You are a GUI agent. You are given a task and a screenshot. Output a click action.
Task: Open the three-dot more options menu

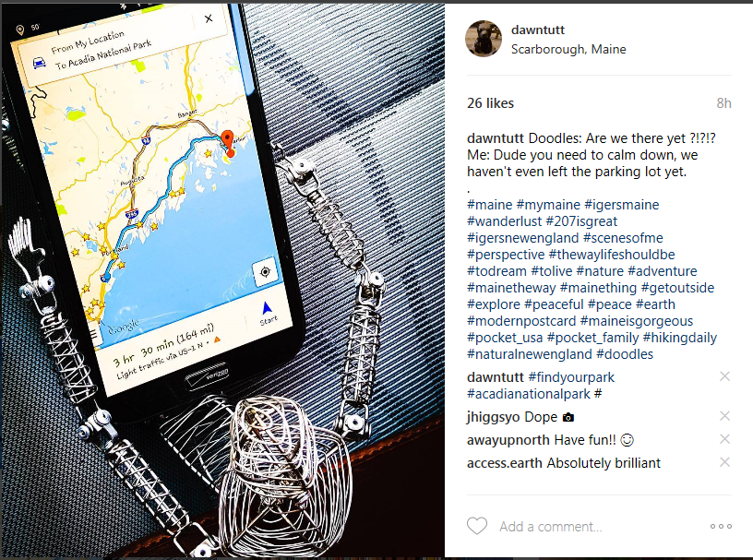[721, 527]
